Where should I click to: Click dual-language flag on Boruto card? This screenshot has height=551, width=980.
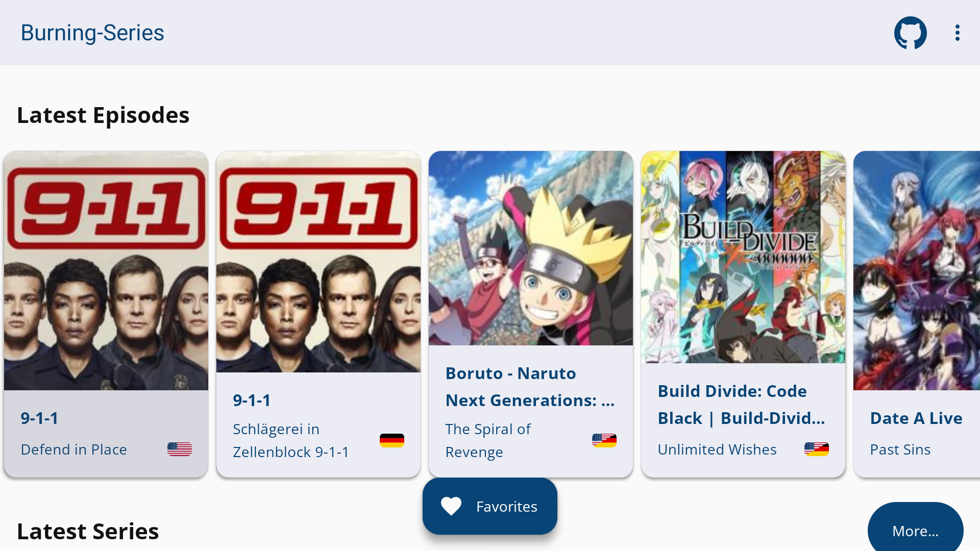coord(604,440)
